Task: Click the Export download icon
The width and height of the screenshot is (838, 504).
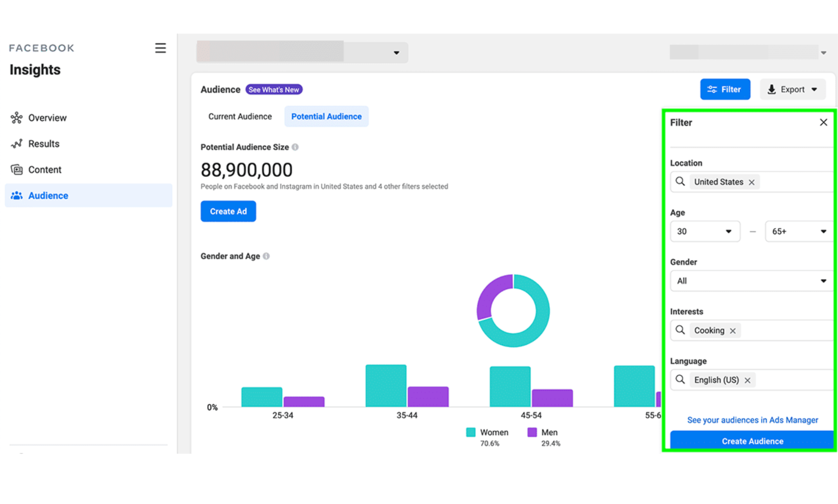Action: click(x=772, y=89)
